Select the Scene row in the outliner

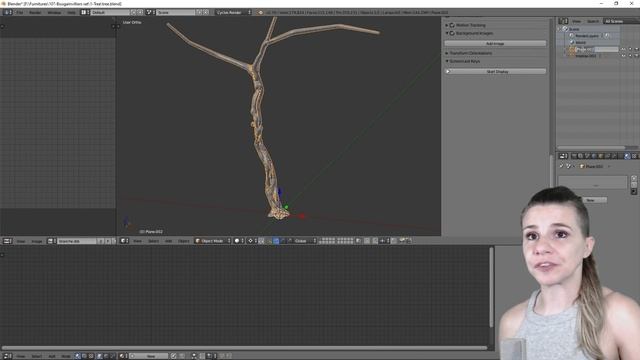pos(574,29)
